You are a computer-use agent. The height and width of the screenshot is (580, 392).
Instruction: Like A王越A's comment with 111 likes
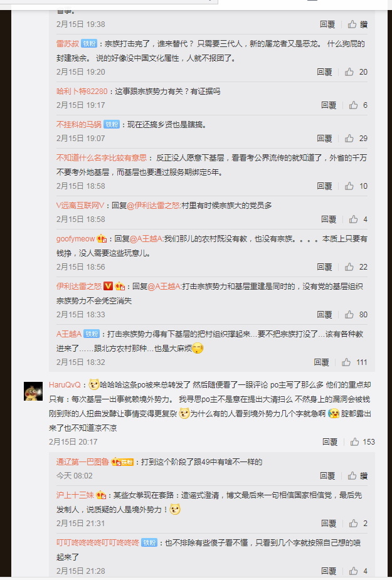tap(346, 362)
